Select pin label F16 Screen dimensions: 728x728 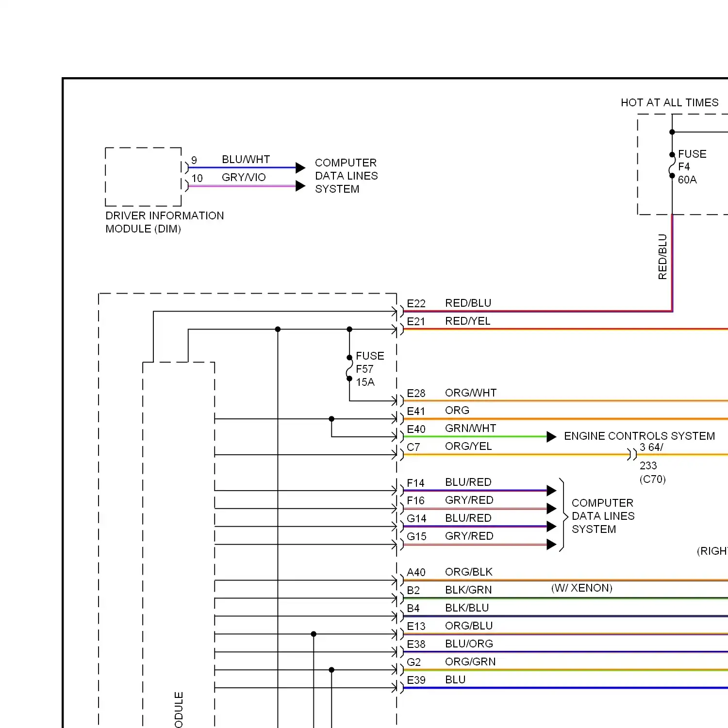click(x=415, y=500)
